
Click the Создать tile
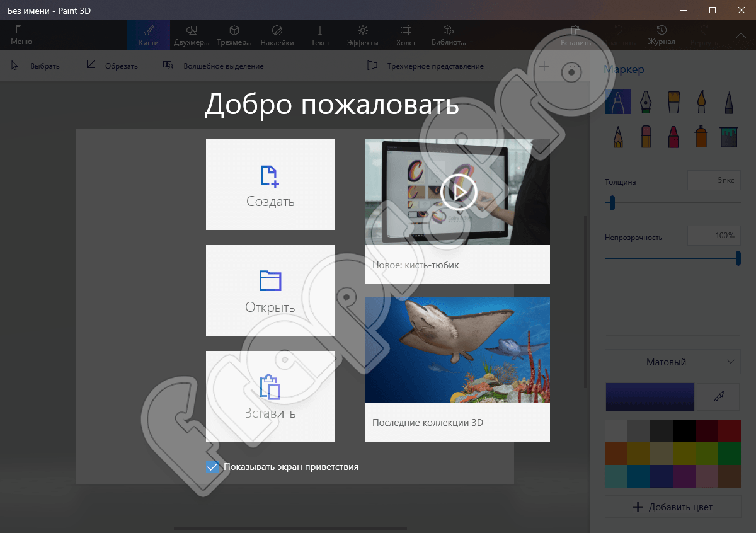tap(270, 185)
